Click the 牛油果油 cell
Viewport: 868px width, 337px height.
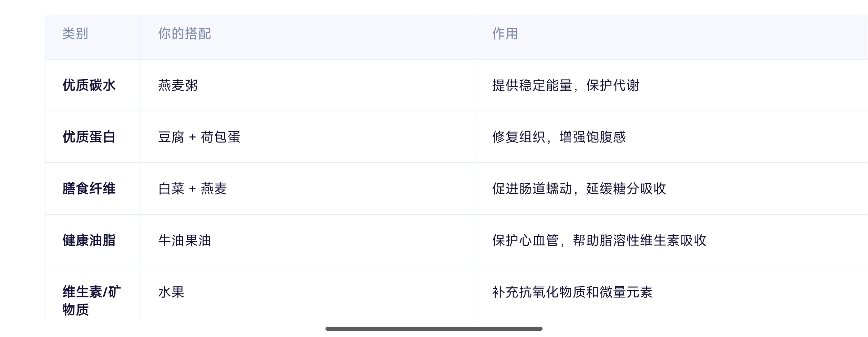184,240
